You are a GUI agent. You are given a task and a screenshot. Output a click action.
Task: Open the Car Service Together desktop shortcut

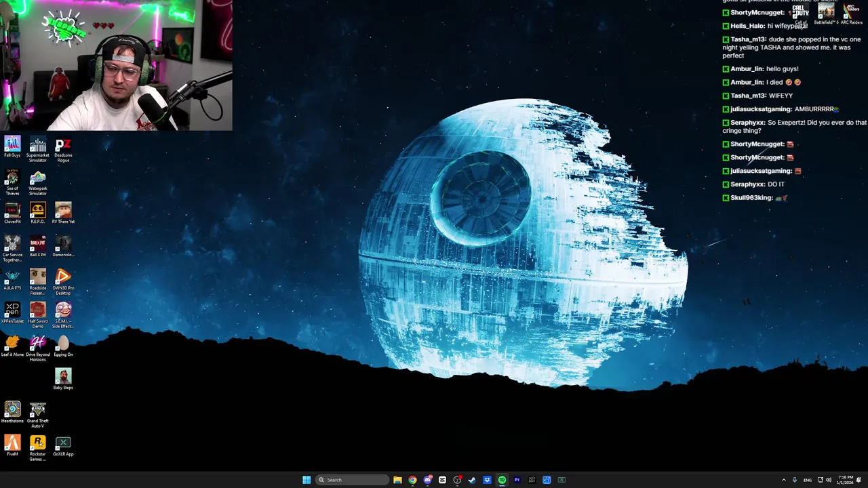point(12,249)
